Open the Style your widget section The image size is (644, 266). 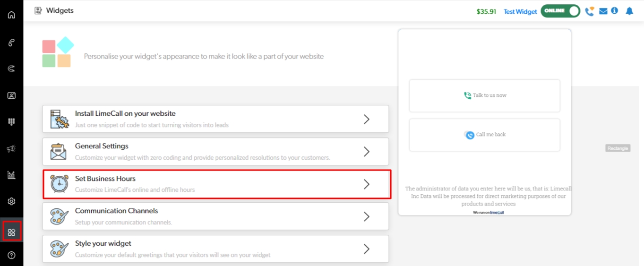(215, 249)
